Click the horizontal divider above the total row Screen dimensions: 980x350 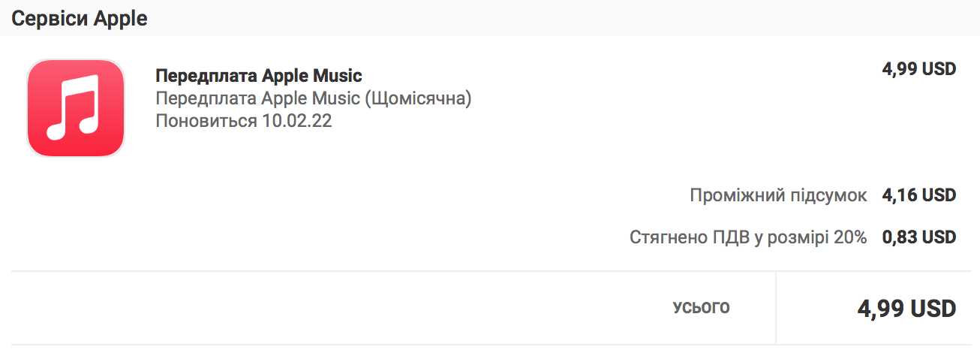click(489, 271)
